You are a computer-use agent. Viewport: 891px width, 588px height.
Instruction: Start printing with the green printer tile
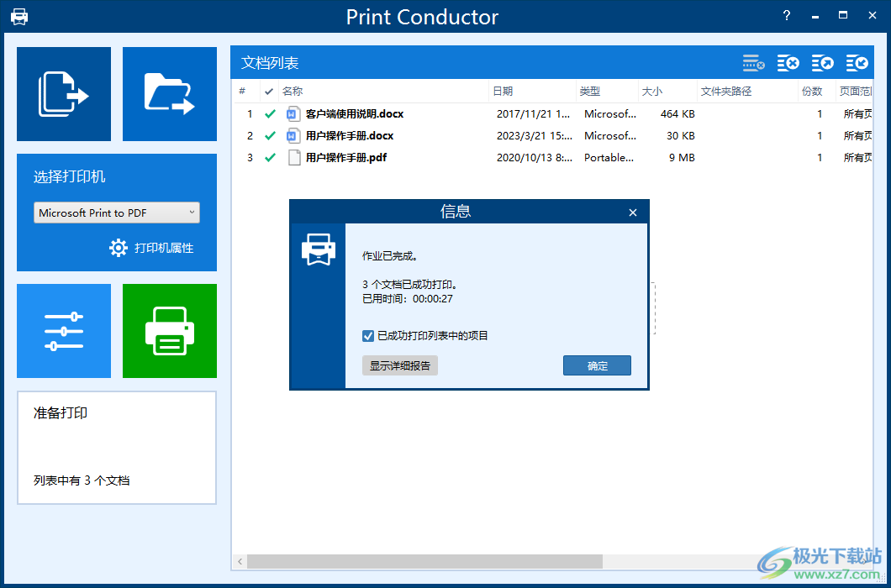click(x=169, y=331)
